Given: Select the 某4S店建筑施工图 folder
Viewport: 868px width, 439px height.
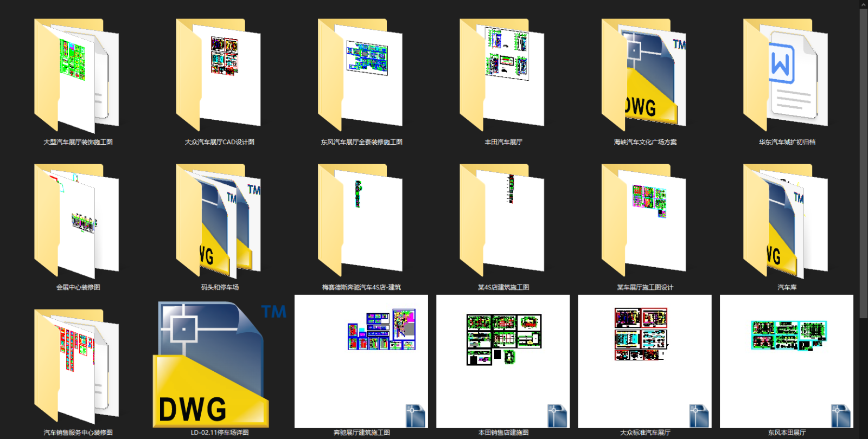Looking at the screenshot, I should click(x=502, y=221).
